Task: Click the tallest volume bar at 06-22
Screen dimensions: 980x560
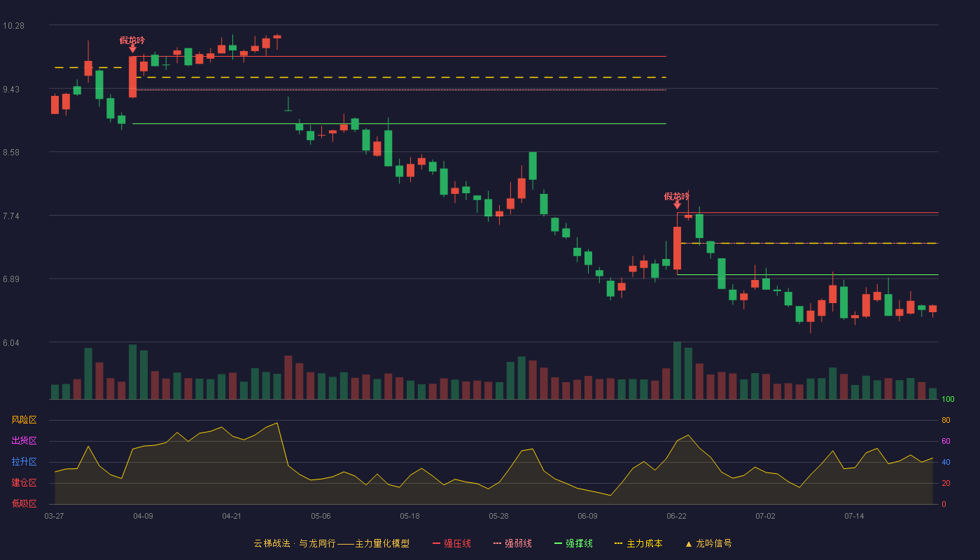Action: point(677,370)
